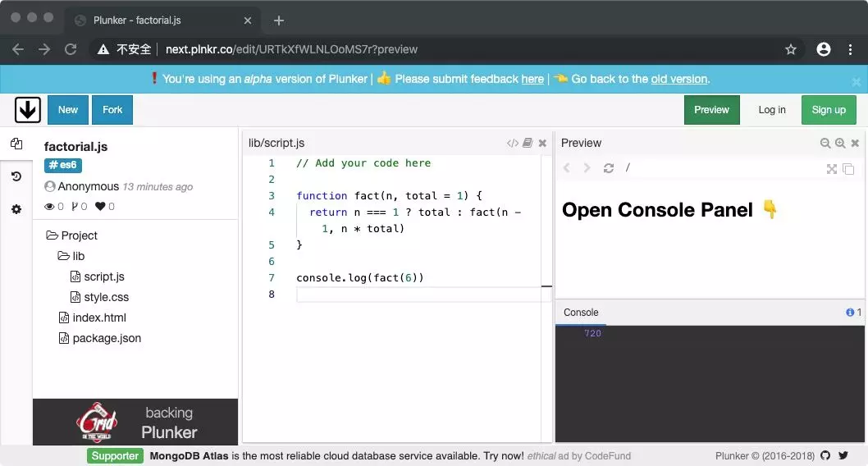Toggle the heart favorite icon
Image resolution: width=868 pixels, height=466 pixels.
tap(100, 207)
